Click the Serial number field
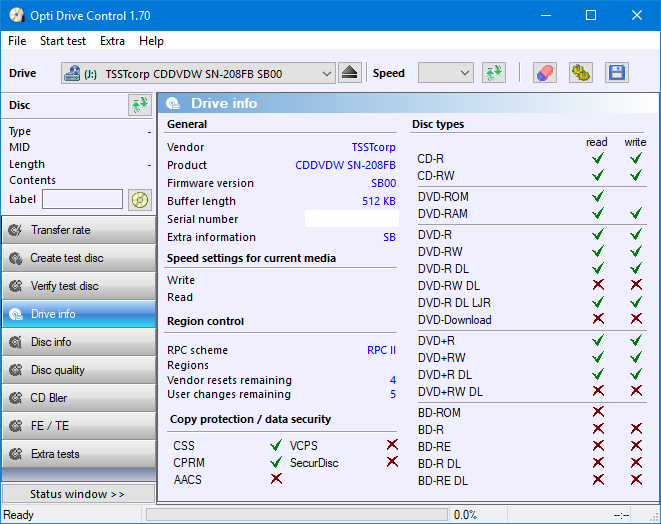The width and height of the screenshot is (661, 524). [x=352, y=219]
